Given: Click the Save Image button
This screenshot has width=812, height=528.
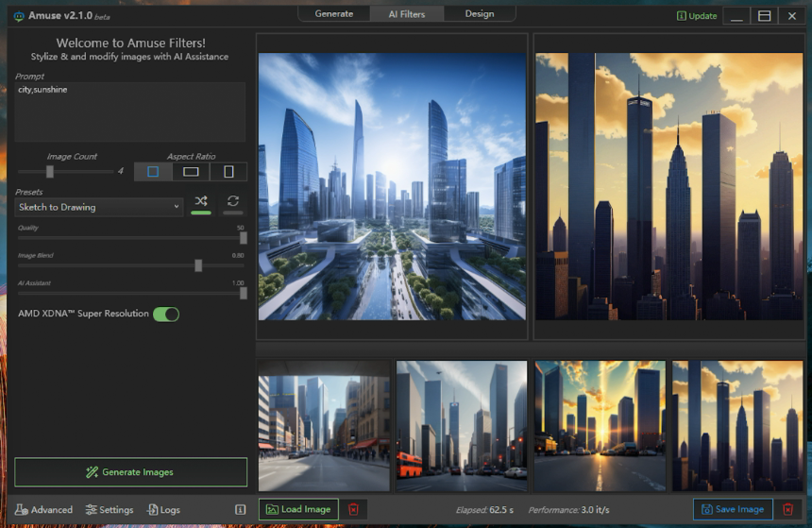Looking at the screenshot, I should pyautogui.click(x=733, y=509).
